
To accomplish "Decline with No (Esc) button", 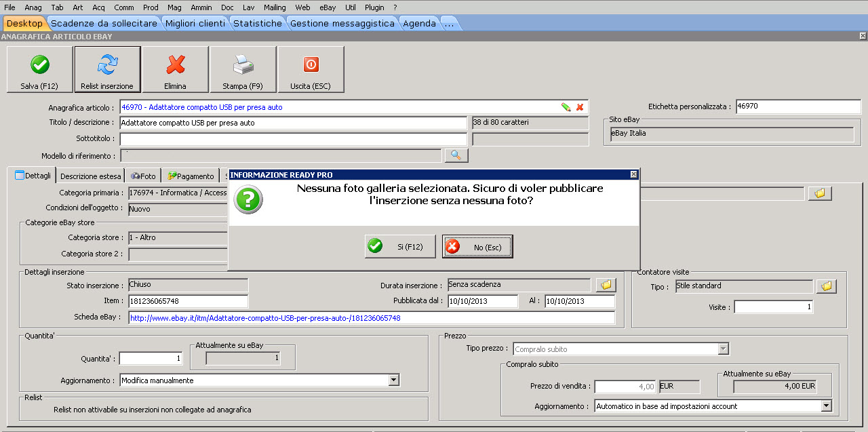I will pos(477,247).
